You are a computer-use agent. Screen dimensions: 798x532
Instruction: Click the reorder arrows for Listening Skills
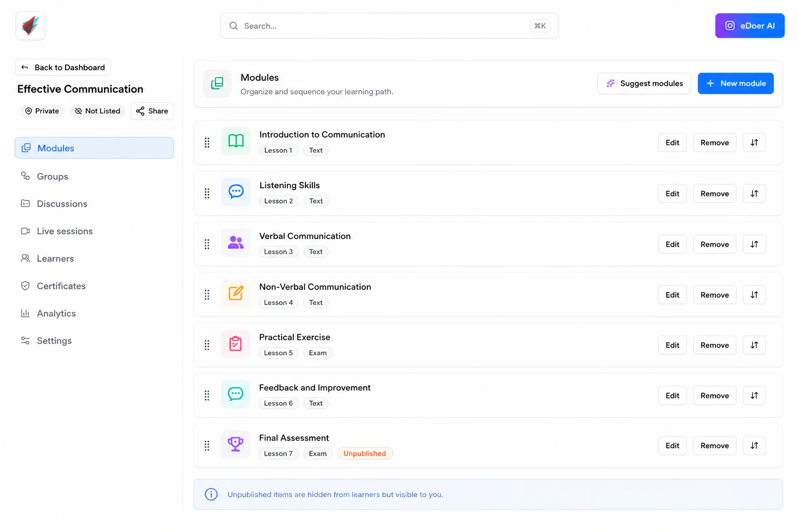point(754,193)
